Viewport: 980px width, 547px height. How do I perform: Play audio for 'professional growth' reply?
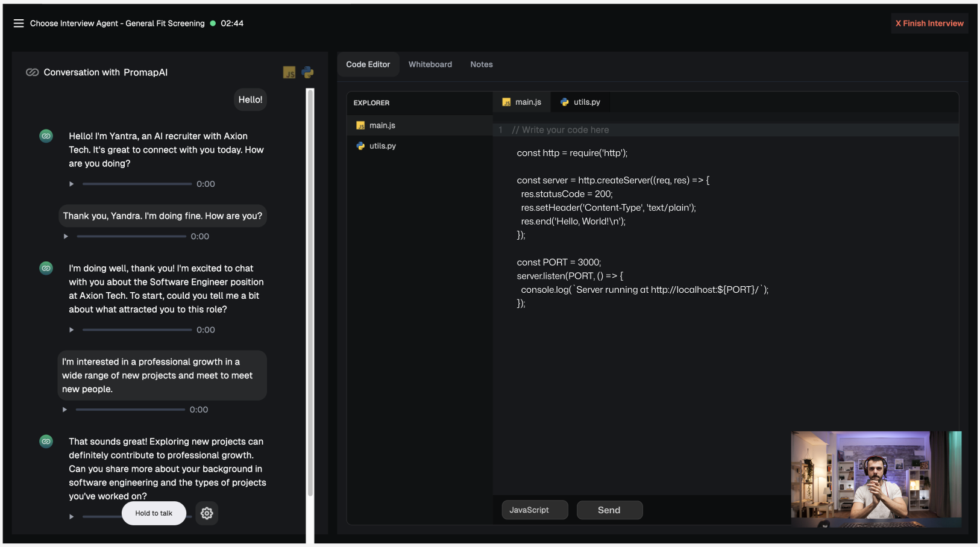(64, 410)
